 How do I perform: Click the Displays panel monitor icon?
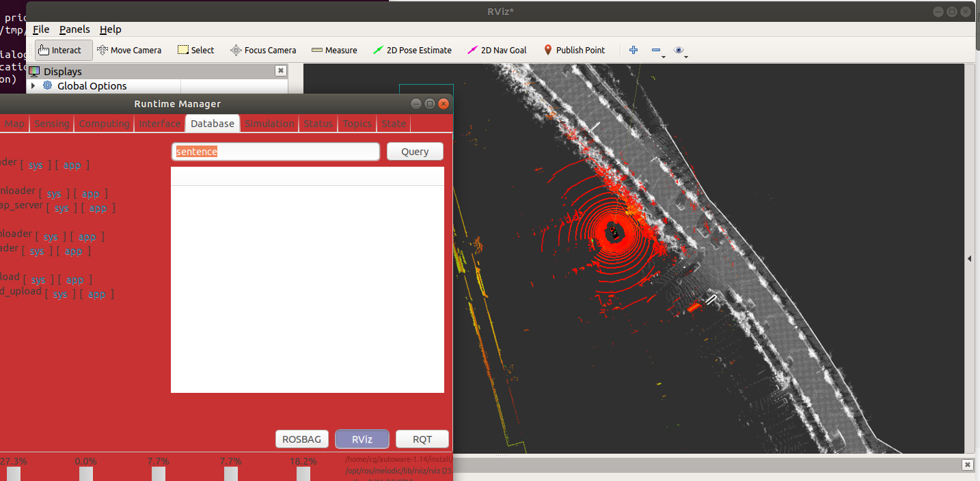click(x=34, y=71)
